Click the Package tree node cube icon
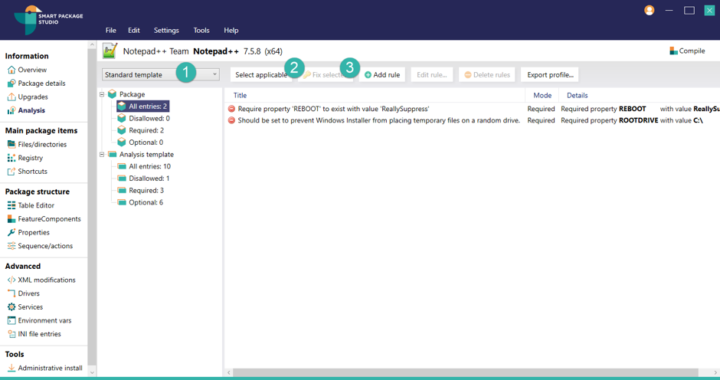720x380 pixels. (112, 94)
